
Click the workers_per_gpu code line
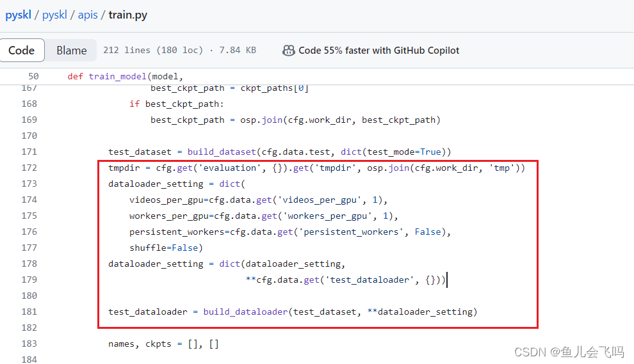pos(264,216)
